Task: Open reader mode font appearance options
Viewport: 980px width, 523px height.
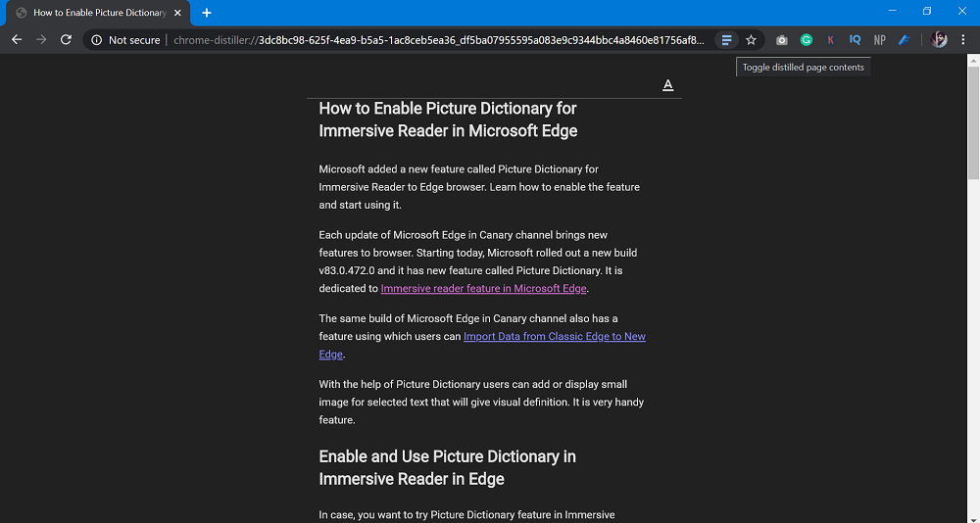Action: [x=668, y=85]
